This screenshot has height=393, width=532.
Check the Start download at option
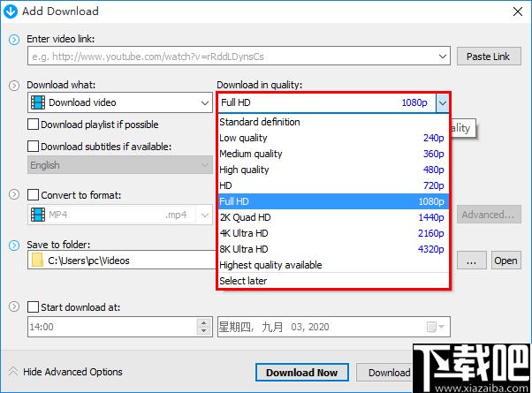pos(34,307)
